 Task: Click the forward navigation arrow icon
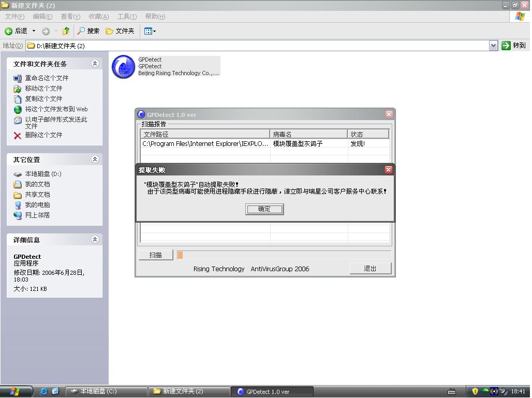[46, 31]
